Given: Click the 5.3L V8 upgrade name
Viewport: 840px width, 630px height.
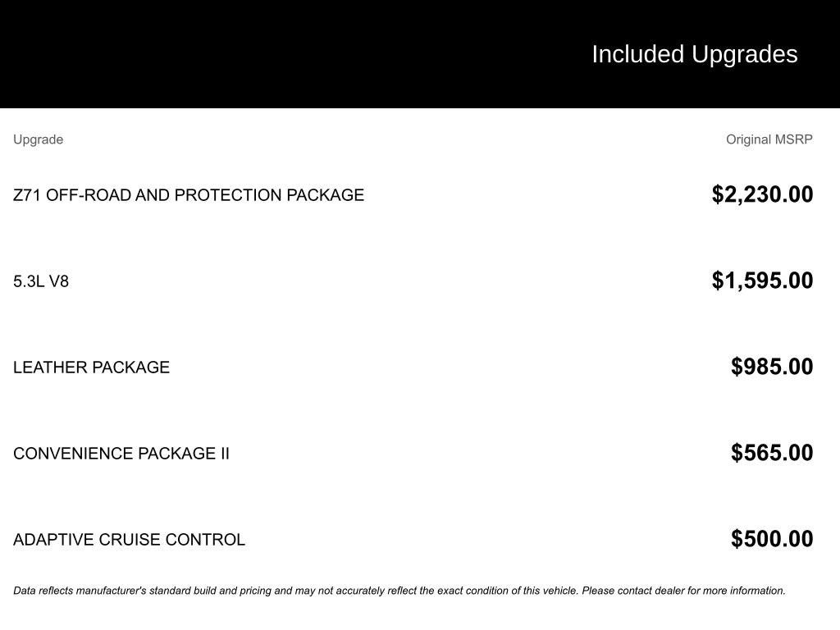Looking at the screenshot, I should (41, 281).
